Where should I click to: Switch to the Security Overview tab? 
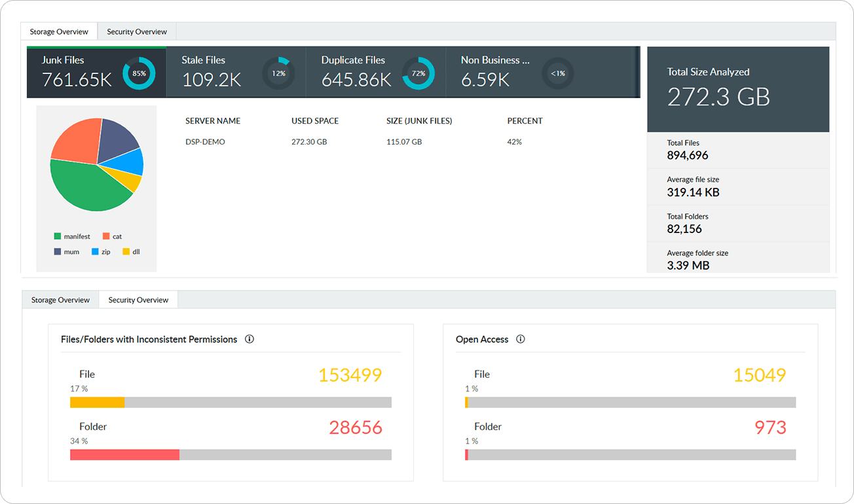pyautogui.click(x=136, y=31)
